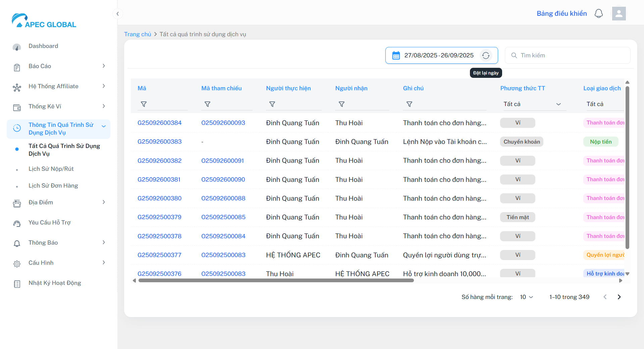Viewport: 644px width, 349px height.
Task: Change rows per page dropdown
Action: point(526,297)
